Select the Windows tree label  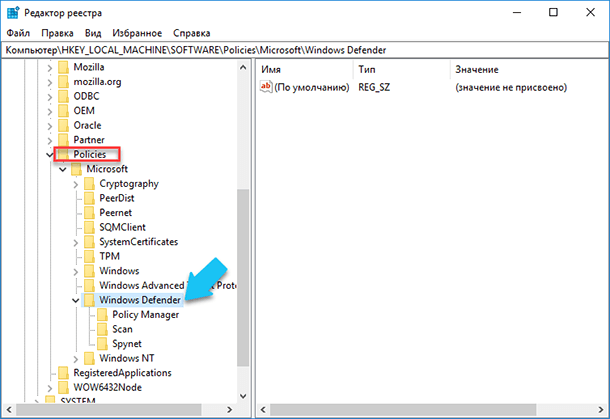pos(119,271)
